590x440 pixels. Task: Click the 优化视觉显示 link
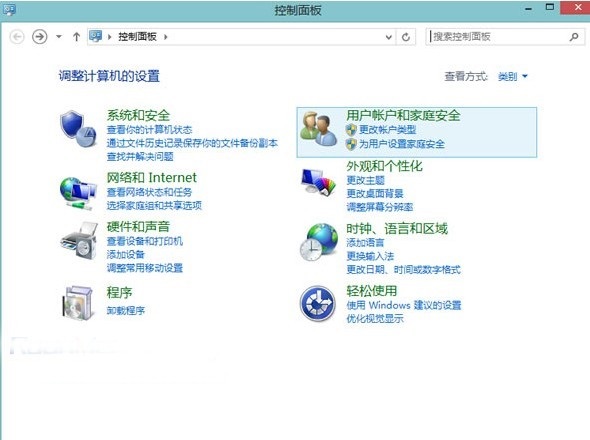(x=375, y=319)
